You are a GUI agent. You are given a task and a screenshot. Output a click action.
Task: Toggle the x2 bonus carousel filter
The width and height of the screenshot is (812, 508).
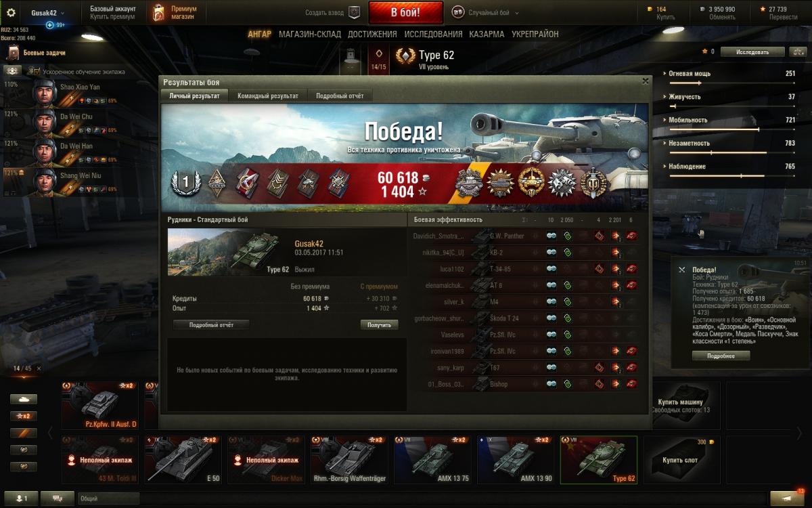(x=23, y=416)
